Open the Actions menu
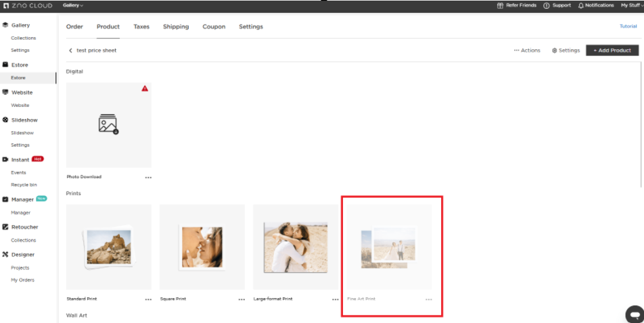The width and height of the screenshot is (644, 323). 527,51
